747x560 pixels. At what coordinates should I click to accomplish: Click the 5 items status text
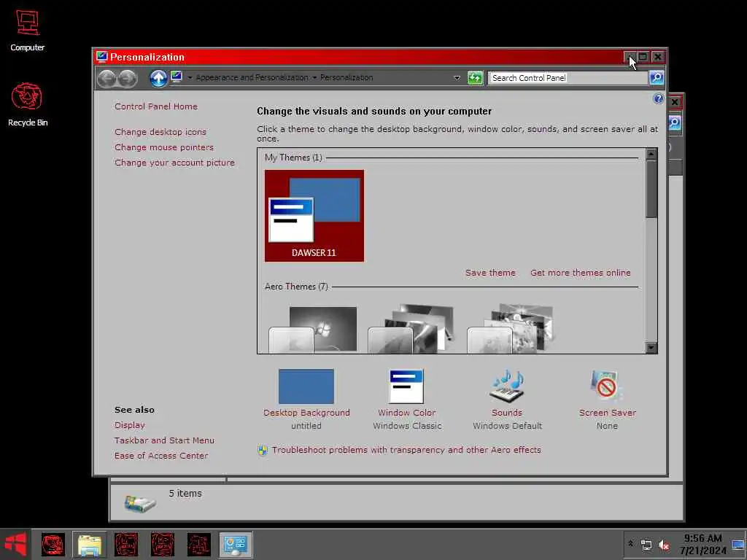point(185,494)
